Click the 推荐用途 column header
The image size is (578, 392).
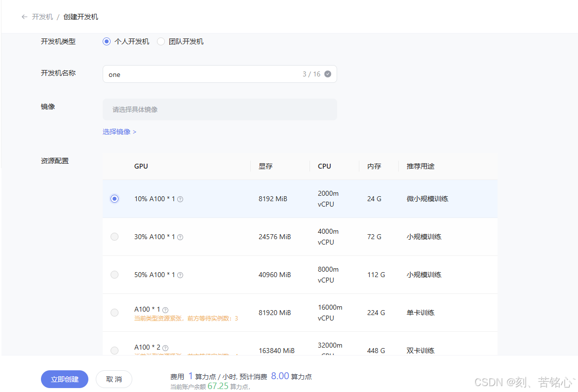(421, 166)
